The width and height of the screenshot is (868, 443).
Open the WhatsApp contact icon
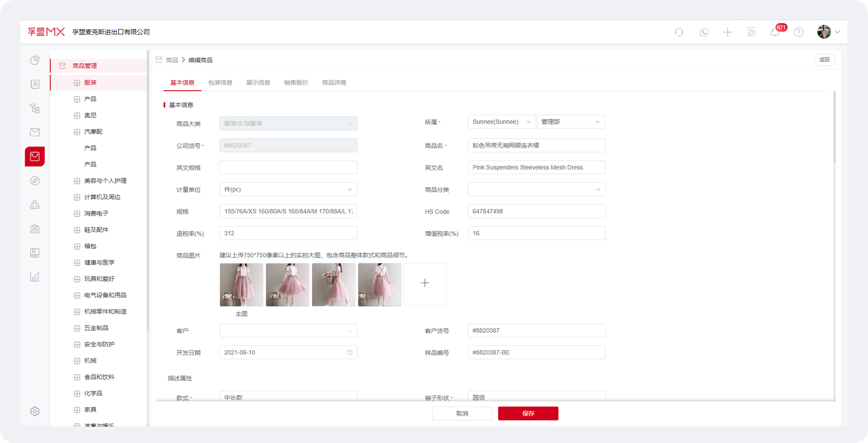[x=704, y=32]
